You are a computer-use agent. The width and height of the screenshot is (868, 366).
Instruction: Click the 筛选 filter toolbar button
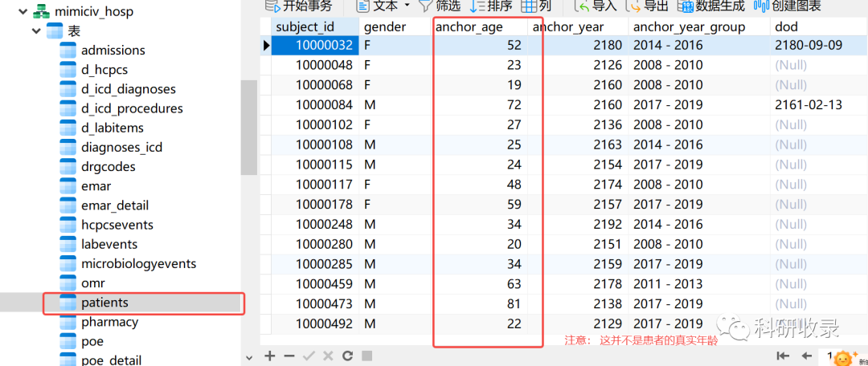439,6
